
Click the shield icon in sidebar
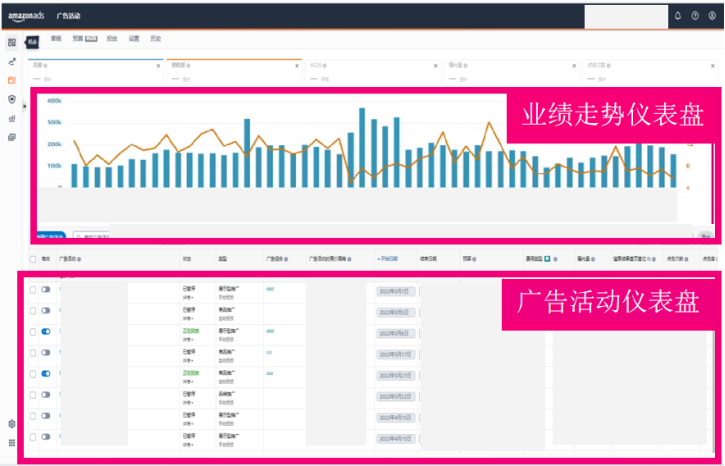click(12, 99)
